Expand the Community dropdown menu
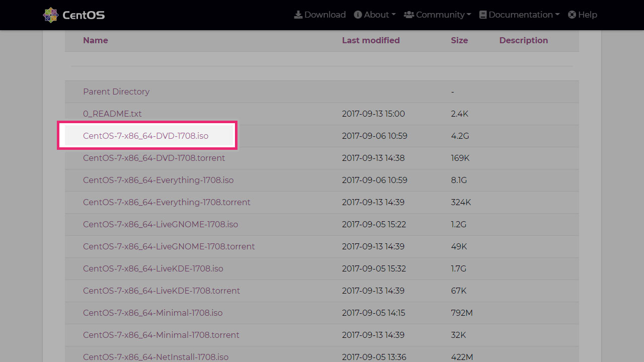 (x=438, y=15)
